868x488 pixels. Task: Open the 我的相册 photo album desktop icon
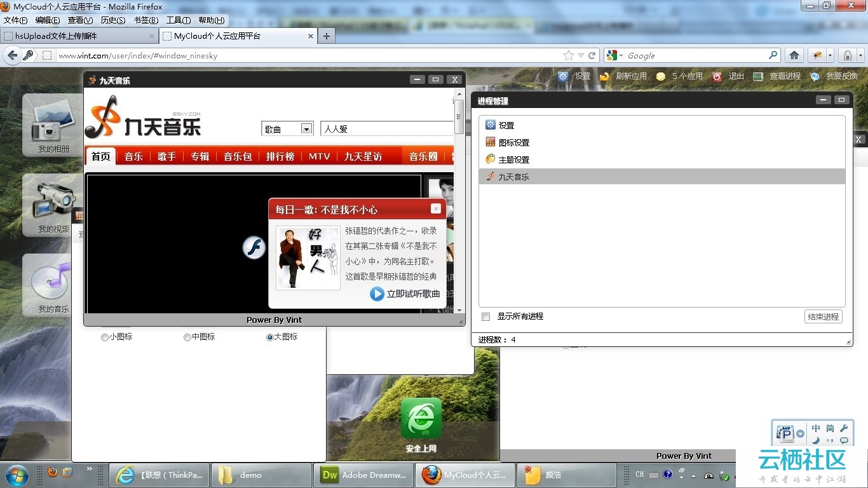[x=53, y=124]
